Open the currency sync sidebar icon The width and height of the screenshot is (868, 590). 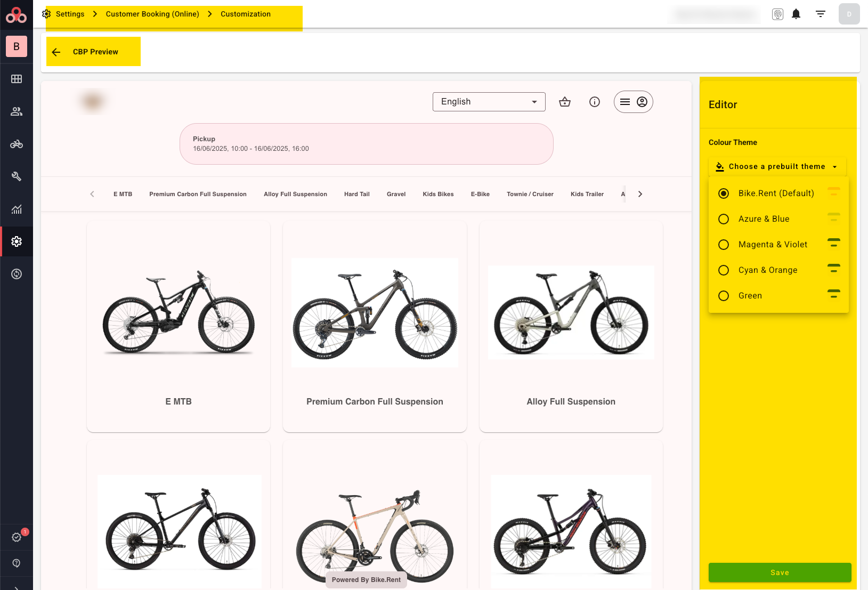(x=17, y=274)
